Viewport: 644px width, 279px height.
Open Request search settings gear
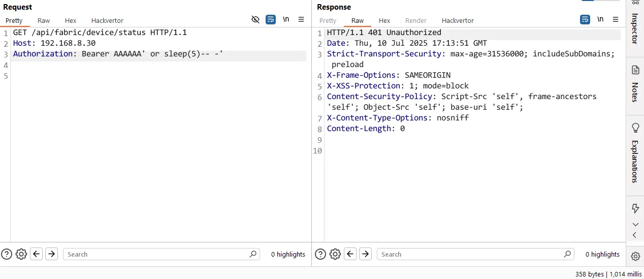pyautogui.click(x=21, y=254)
